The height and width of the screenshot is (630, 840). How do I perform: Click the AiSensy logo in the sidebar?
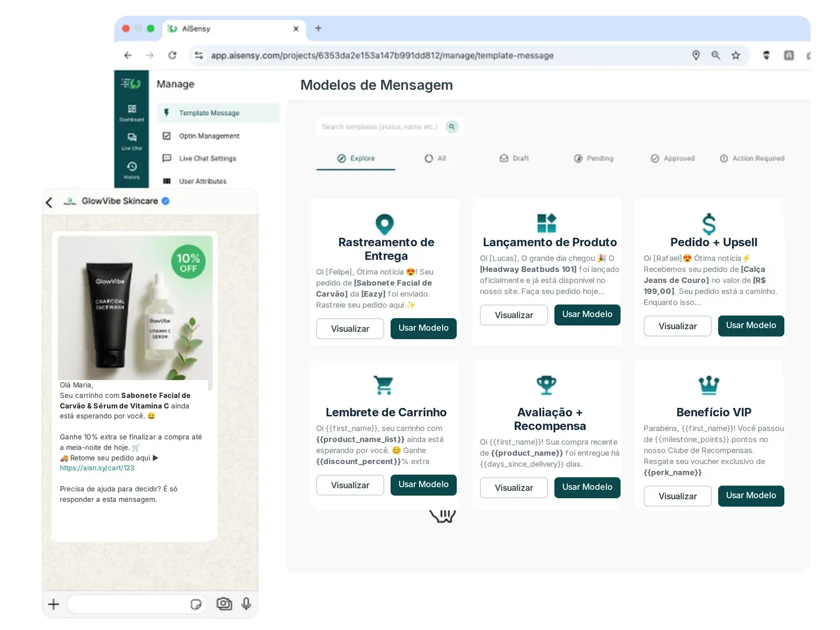point(131,83)
